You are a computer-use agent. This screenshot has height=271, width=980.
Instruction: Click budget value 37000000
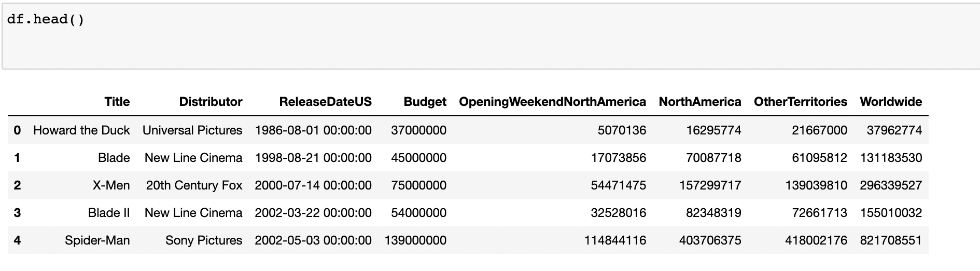click(x=419, y=130)
